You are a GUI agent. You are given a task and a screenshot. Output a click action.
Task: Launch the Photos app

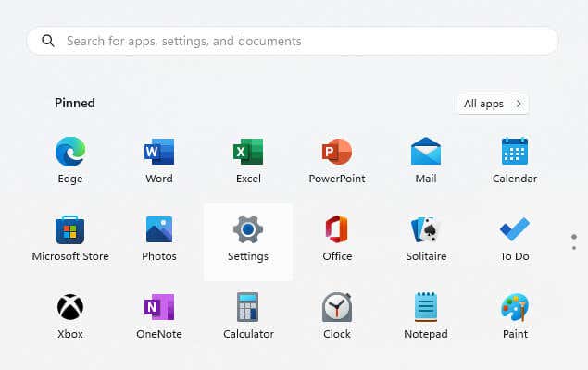(x=159, y=229)
